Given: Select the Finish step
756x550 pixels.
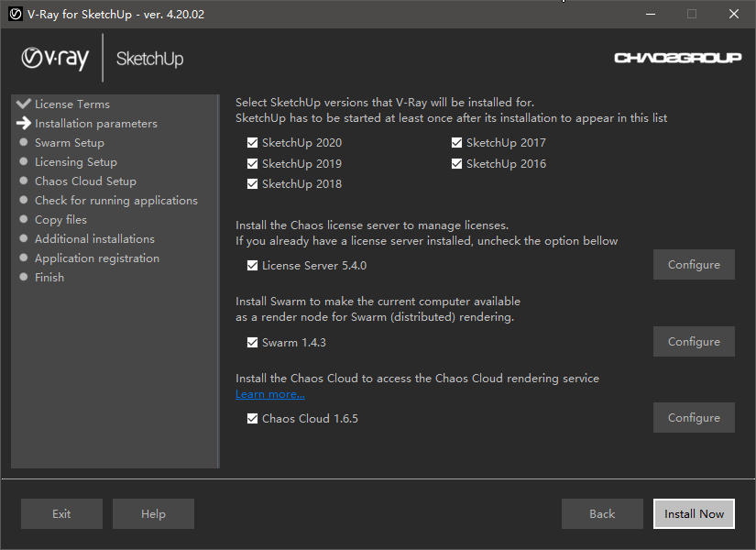Looking at the screenshot, I should click(49, 278).
